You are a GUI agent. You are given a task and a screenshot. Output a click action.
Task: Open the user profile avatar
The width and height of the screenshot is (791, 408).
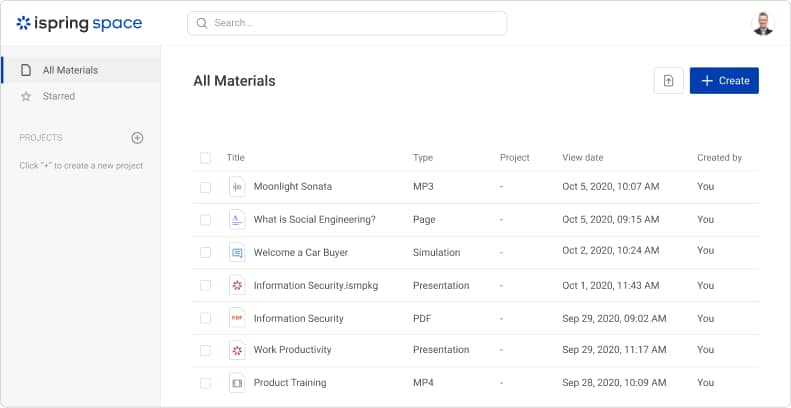pos(762,23)
